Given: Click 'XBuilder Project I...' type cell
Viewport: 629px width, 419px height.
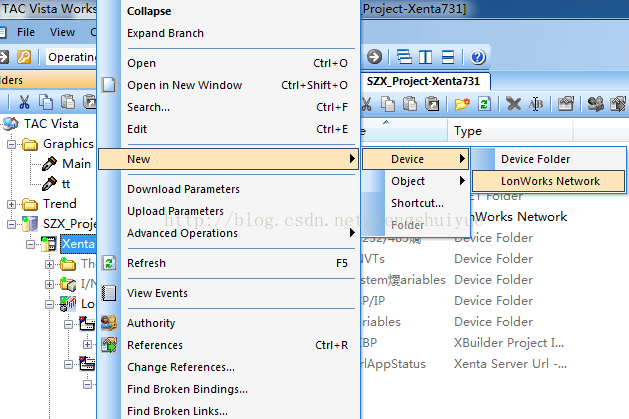Looking at the screenshot, I should click(509, 343).
